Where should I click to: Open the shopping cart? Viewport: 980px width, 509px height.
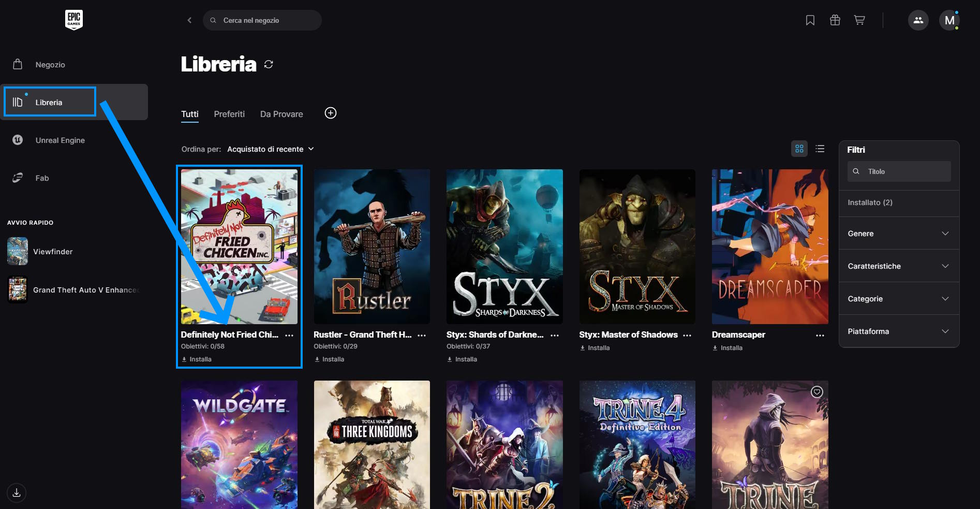tap(859, 20)
